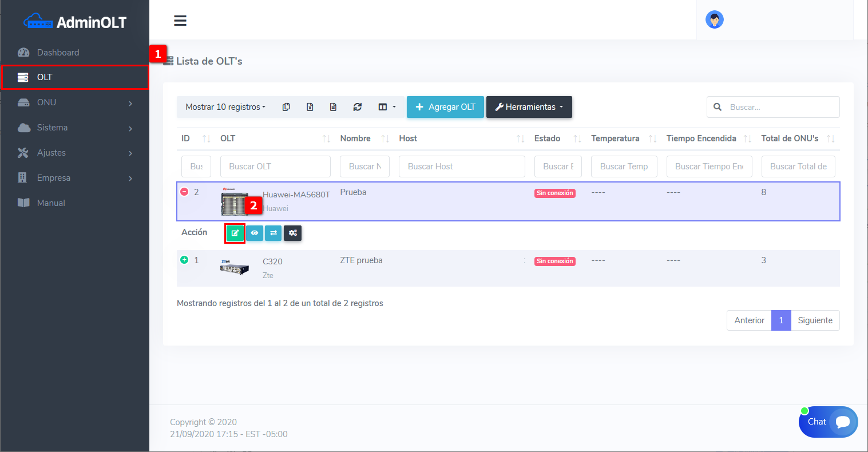Click the green edit OLT action icon
The image size is (868, 452).
(x=235, y=233)
